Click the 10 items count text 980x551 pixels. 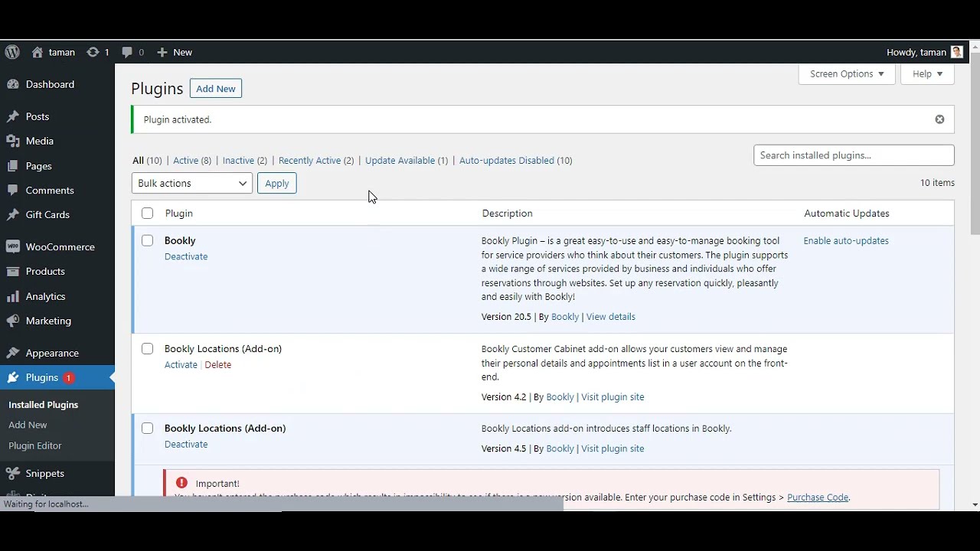point(937,183)
